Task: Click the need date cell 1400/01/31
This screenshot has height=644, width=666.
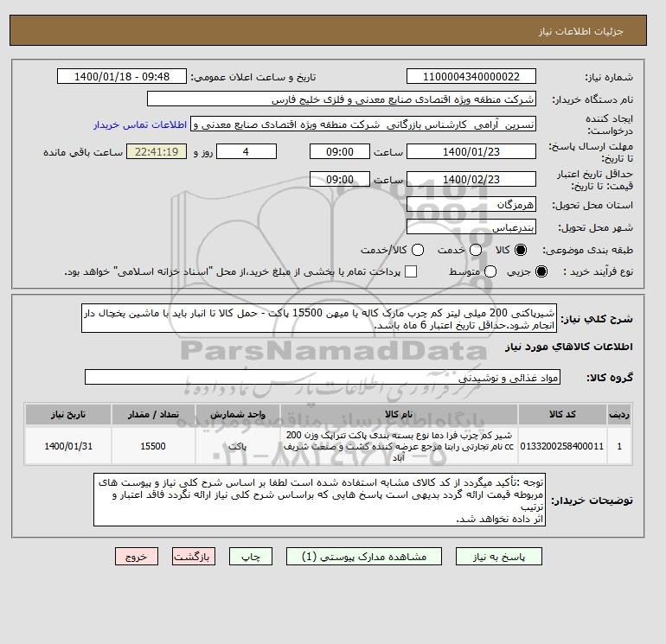Action: (68, 446)
